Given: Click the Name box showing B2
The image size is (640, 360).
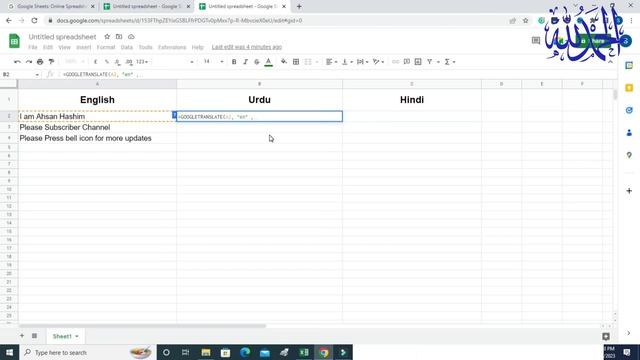Looking at the screenshot, I should coord(20,74).
